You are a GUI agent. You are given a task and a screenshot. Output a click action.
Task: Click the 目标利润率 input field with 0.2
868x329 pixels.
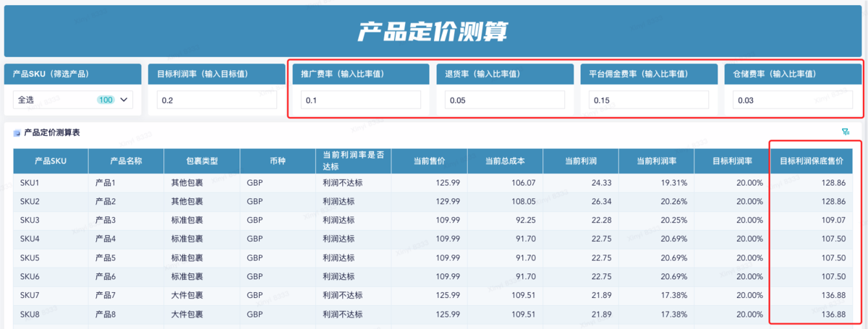tap(216, 100)
